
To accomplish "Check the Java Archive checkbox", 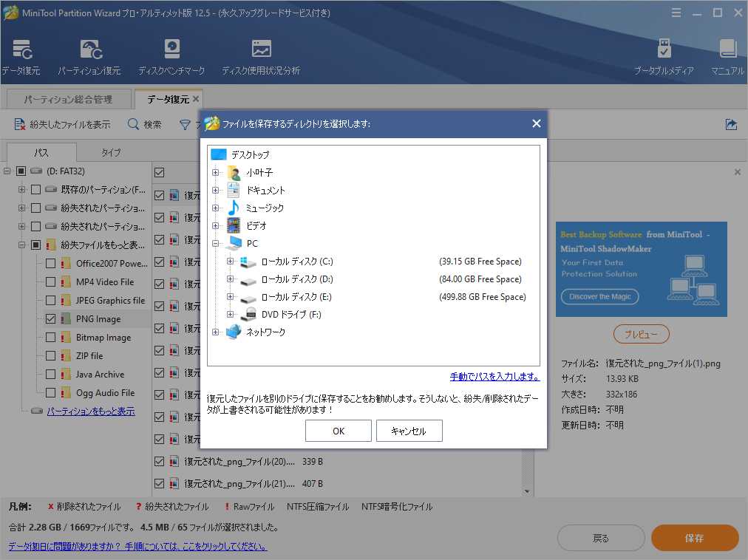I will pyautogui.click(x=50, y=375).
